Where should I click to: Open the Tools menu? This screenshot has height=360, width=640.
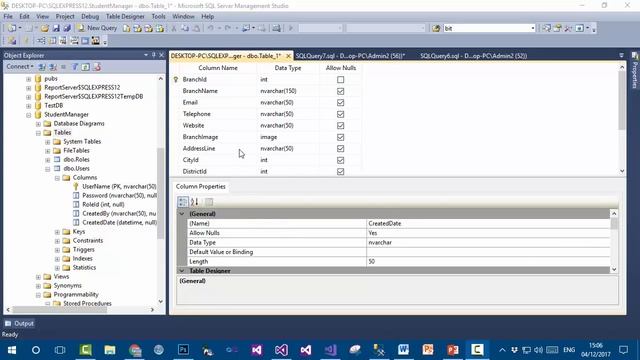coord(158,16)
